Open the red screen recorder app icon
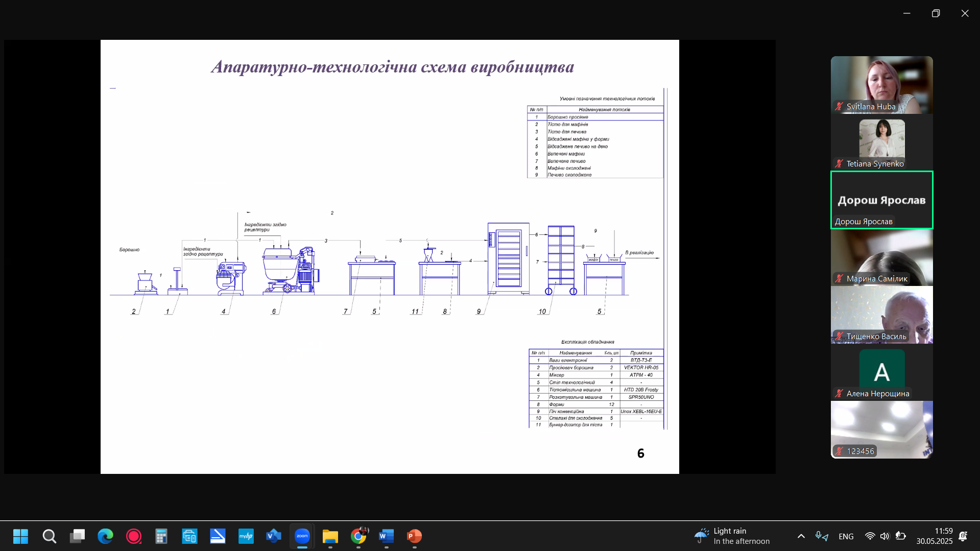Screen dimensions: 980x551 click(x=133, y=536)
